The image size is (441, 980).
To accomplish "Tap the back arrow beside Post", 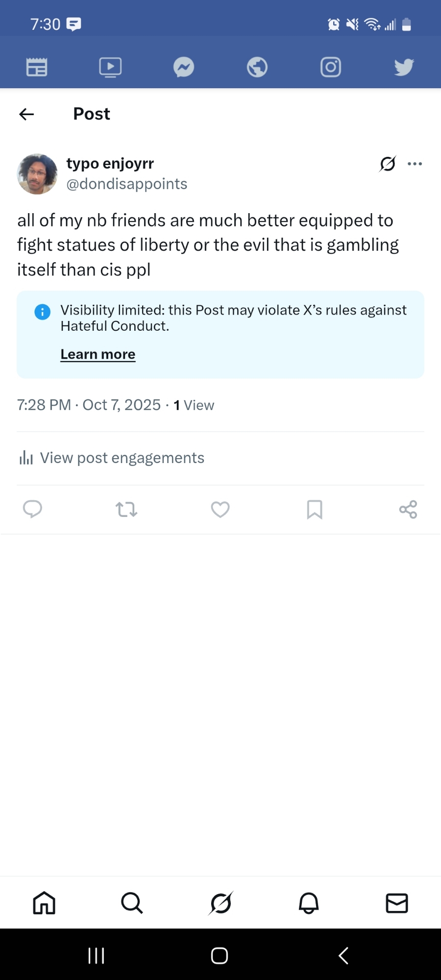I will click(x=26, y=114).
